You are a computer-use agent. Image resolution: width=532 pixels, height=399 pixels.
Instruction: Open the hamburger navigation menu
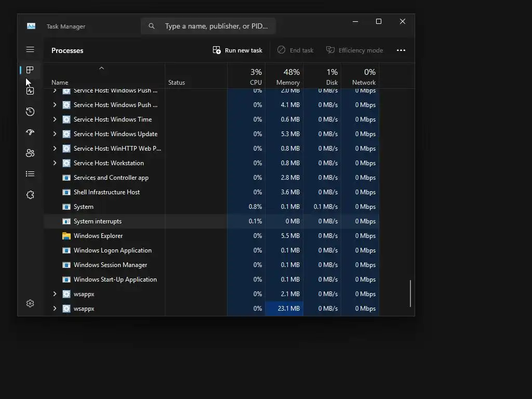point(30,49)
